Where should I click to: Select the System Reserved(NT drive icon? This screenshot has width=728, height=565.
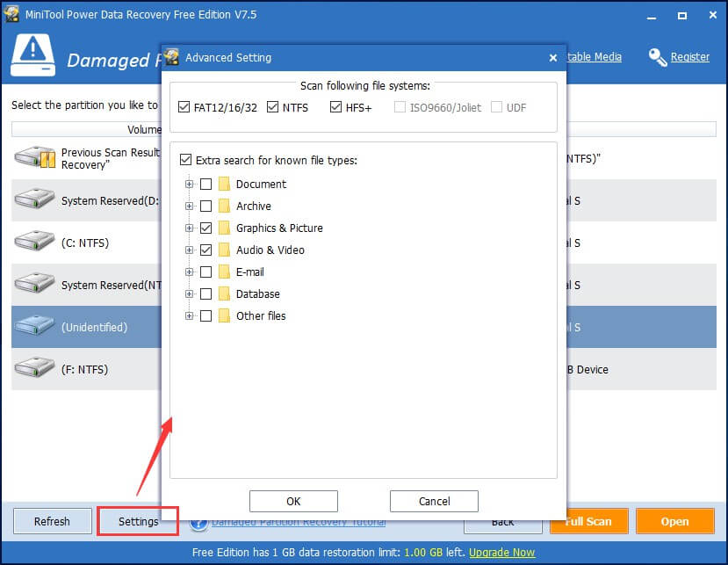tap(34, 283)
